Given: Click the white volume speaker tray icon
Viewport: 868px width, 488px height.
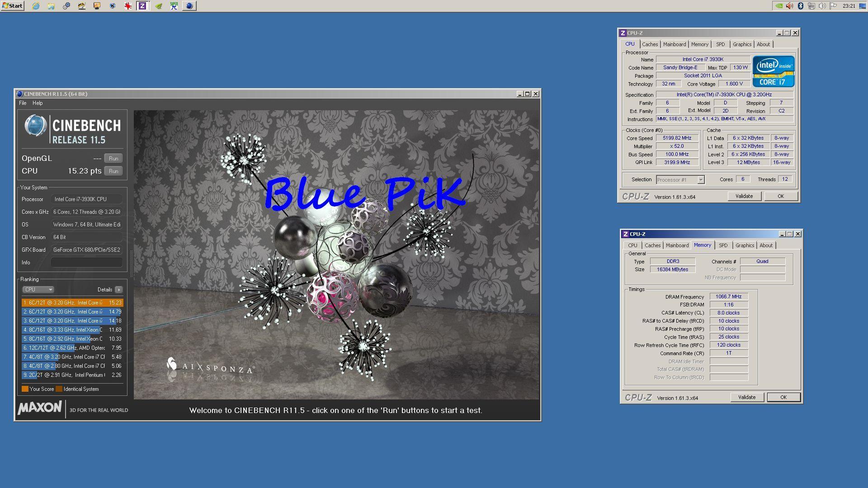Looking at the screenshot, I should [822, 6].
